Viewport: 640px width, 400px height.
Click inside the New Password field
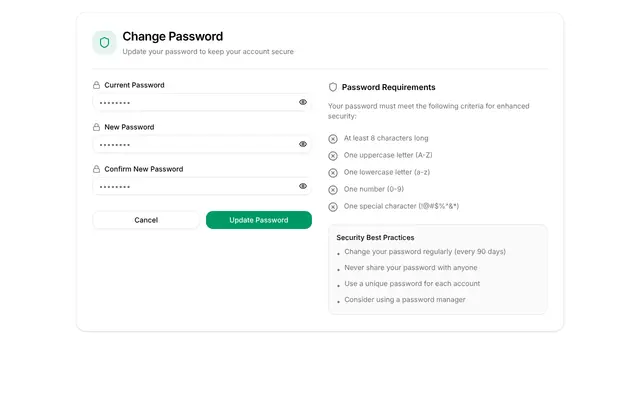(x=202, y=144)
